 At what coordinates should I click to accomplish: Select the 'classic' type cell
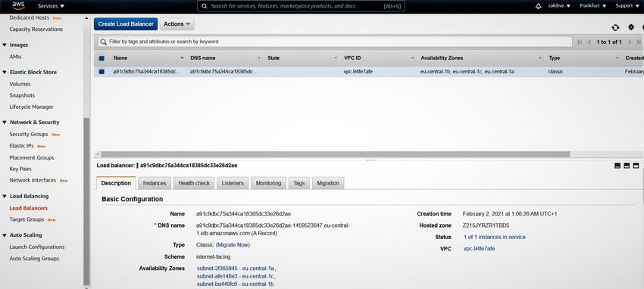[x=555, y=72]
